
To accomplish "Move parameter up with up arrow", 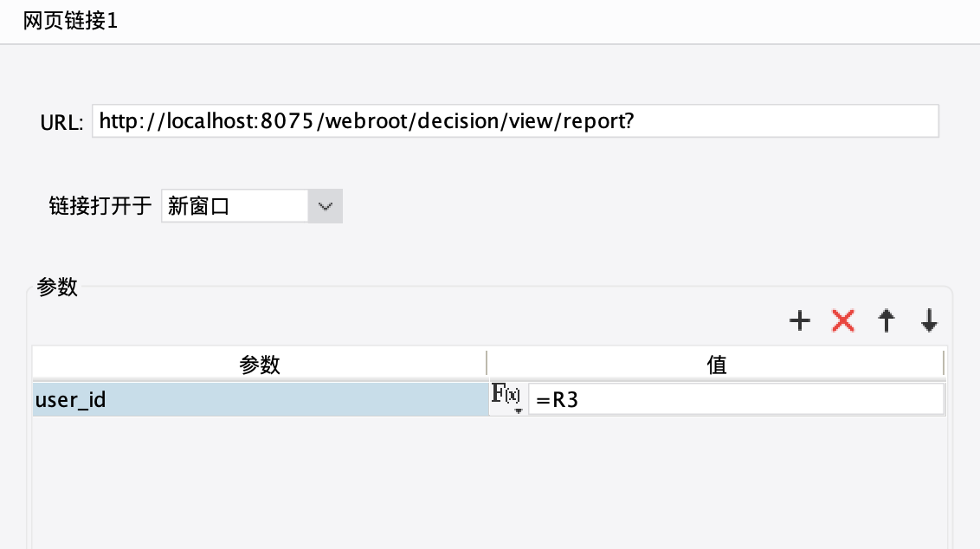I will [886, 320].
